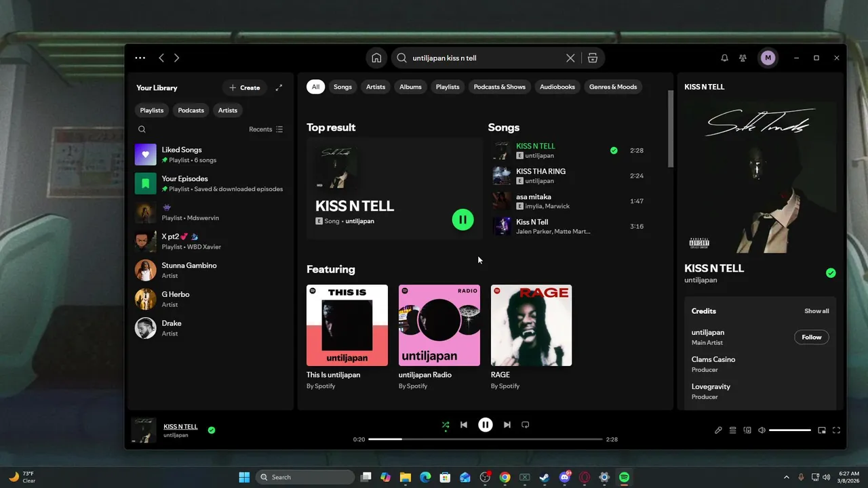Select the All filter chip
Viewport: 868px width, 488px height.
point(315,87)
